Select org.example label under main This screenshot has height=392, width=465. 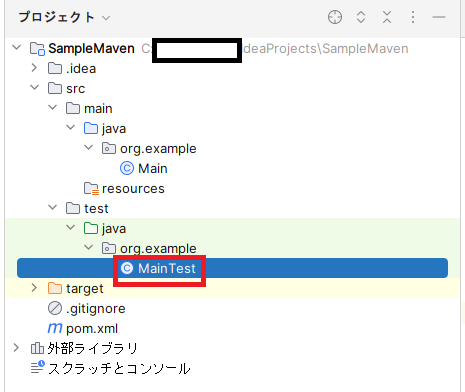[158, 149]
